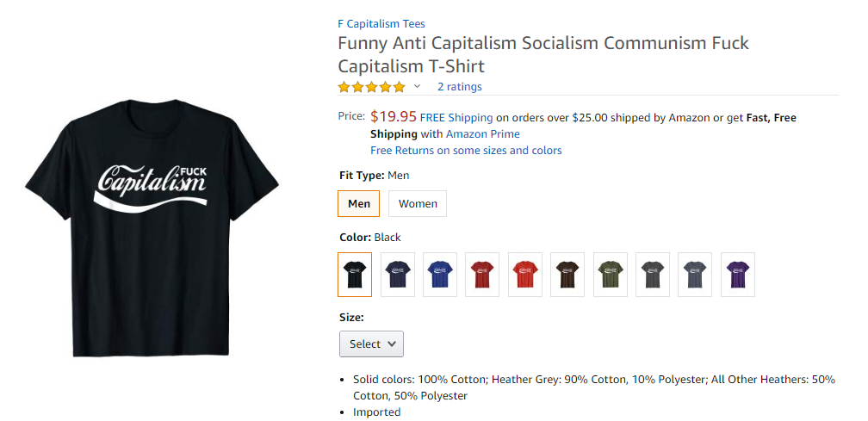
Task: Click the FREE Shipping link
Action: (456, 118)
